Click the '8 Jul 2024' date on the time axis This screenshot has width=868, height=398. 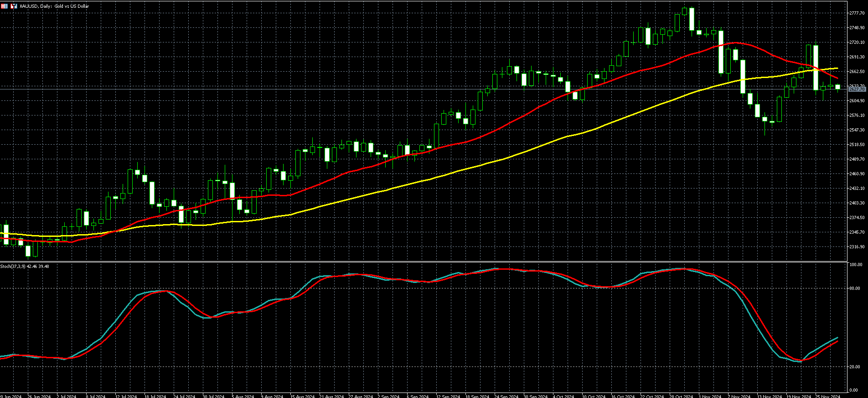pos(96,396)
